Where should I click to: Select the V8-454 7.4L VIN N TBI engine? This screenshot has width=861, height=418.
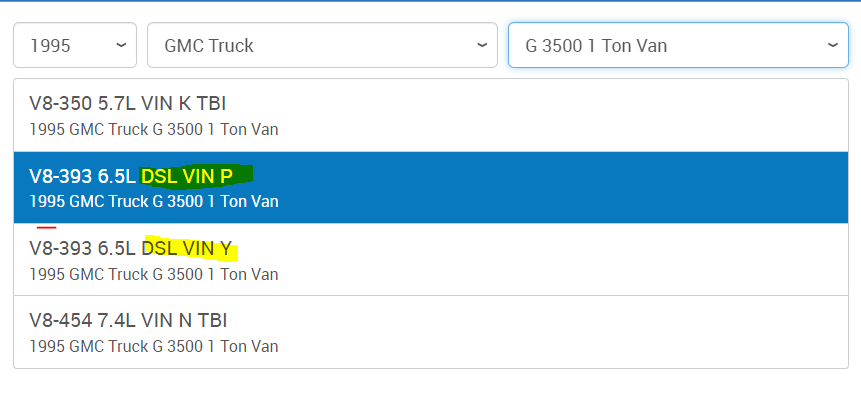point(430,331)
